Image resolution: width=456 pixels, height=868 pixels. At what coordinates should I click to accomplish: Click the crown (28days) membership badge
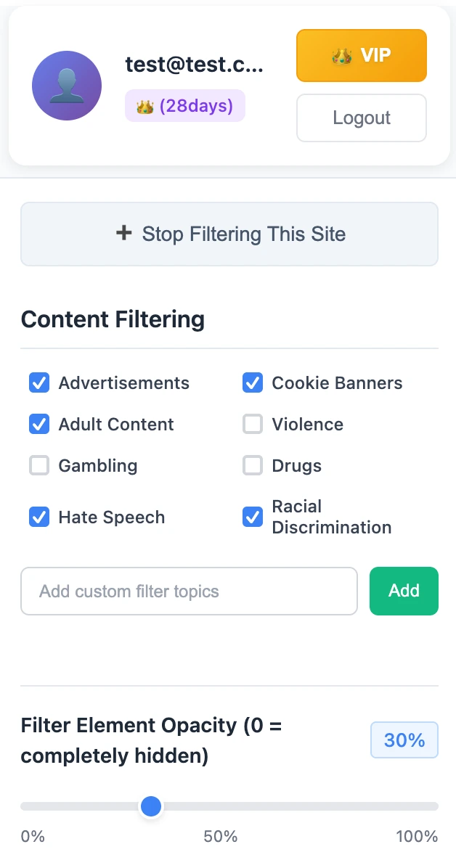184,105
